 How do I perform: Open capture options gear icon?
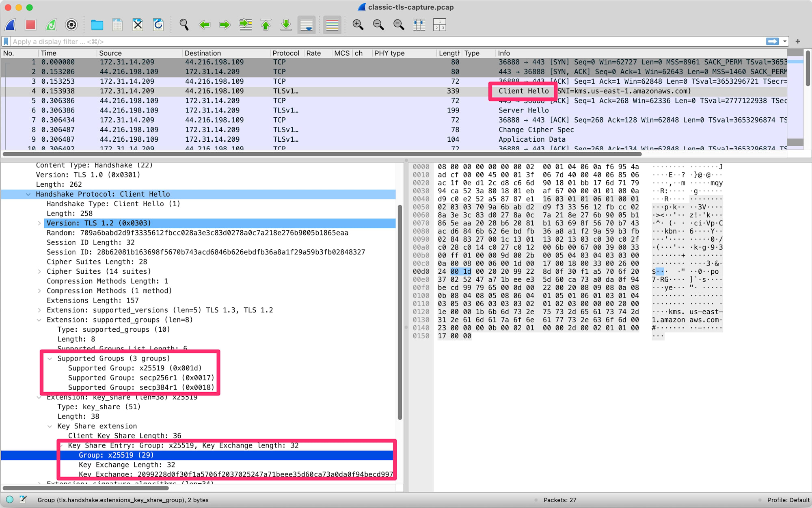(x=71, y=25)
